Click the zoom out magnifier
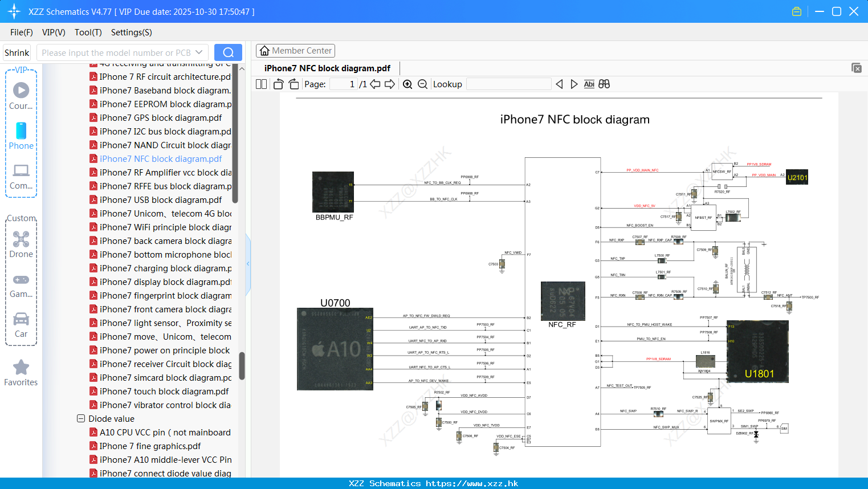The width and height of the screenshot is (868, 489). pos(422,84)
